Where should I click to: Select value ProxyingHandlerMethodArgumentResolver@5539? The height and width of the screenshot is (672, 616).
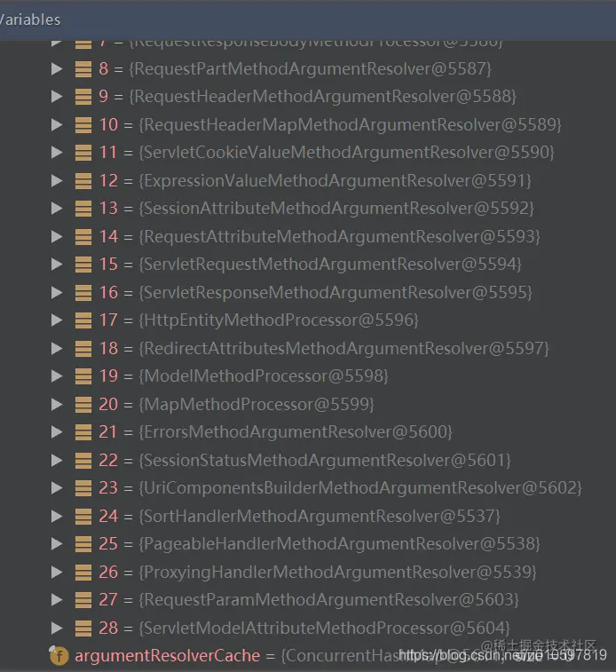(x=337, y=573)
